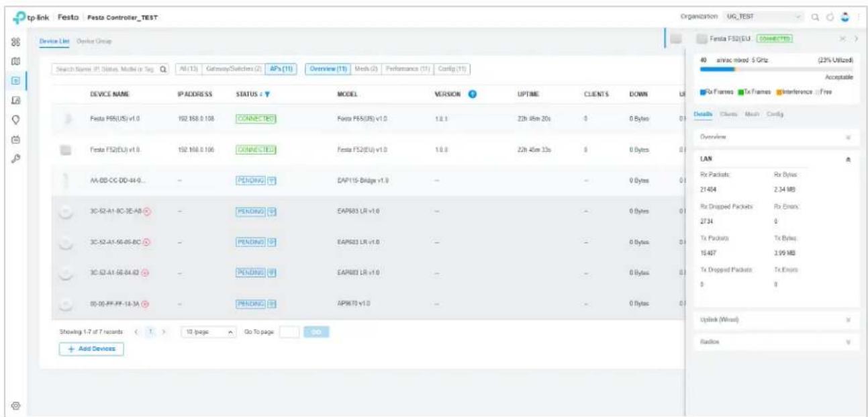Select the Devices icon in left sidebar

coord(14,81)
